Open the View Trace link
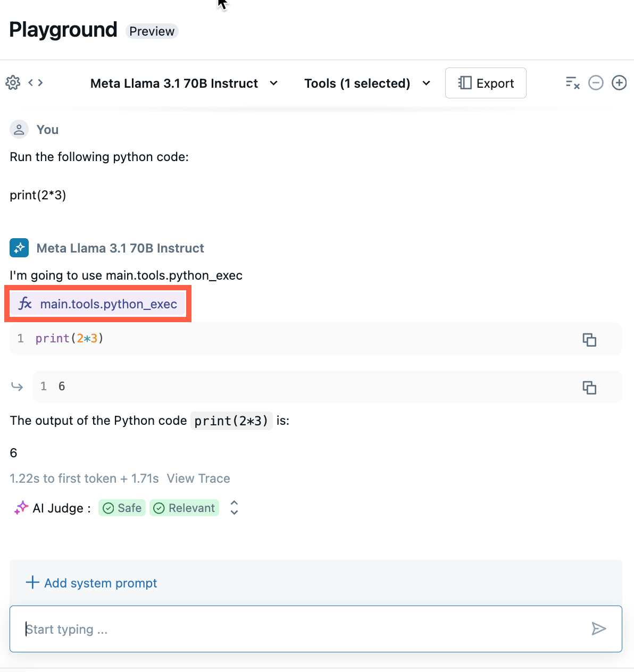634x672 pixels. tap(198, 478)
